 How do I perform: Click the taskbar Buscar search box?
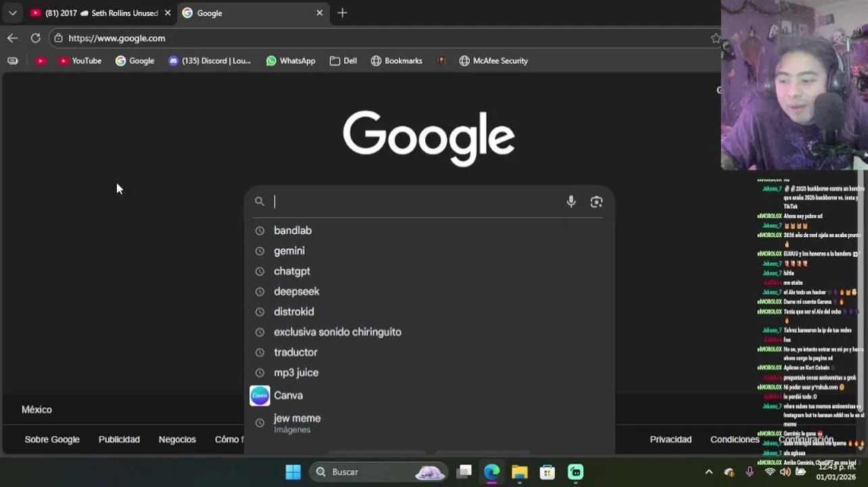click(379, 472)
